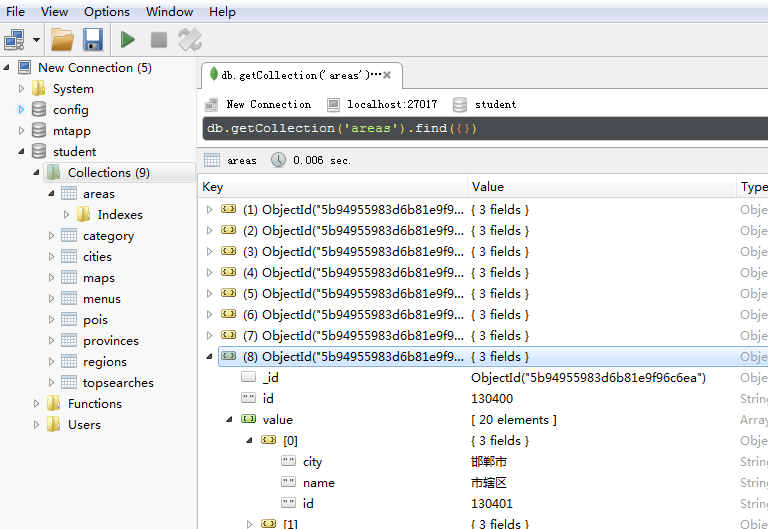Click the Key column header
Image resolution: width=768 pixels, height=529 pixels.
333,187
